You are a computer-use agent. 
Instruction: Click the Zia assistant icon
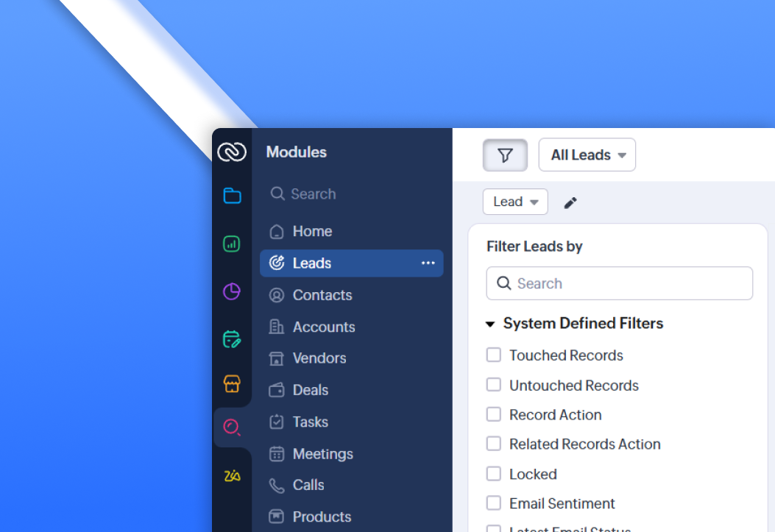coord(232,476)
